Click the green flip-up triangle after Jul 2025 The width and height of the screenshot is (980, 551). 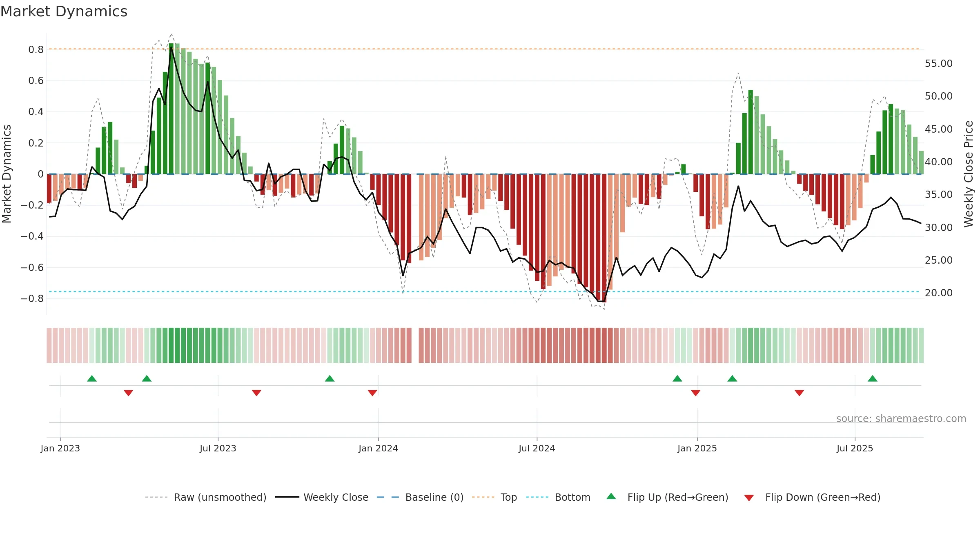(x=873, y=378)
